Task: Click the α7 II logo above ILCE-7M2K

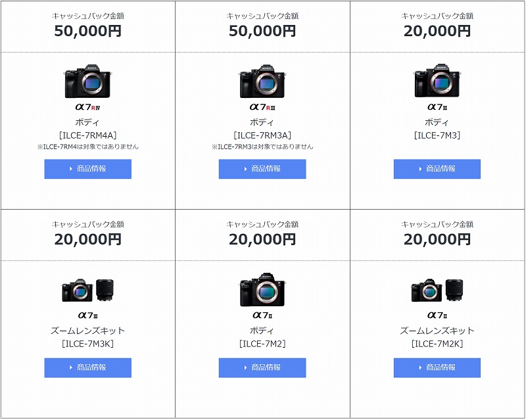Action: click(437, 315)
